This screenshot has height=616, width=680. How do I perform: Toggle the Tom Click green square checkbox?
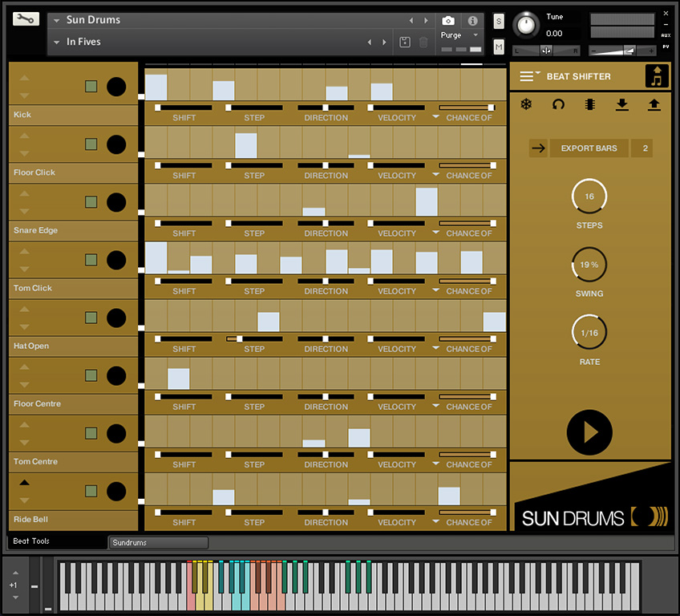(x=91, y=260)
